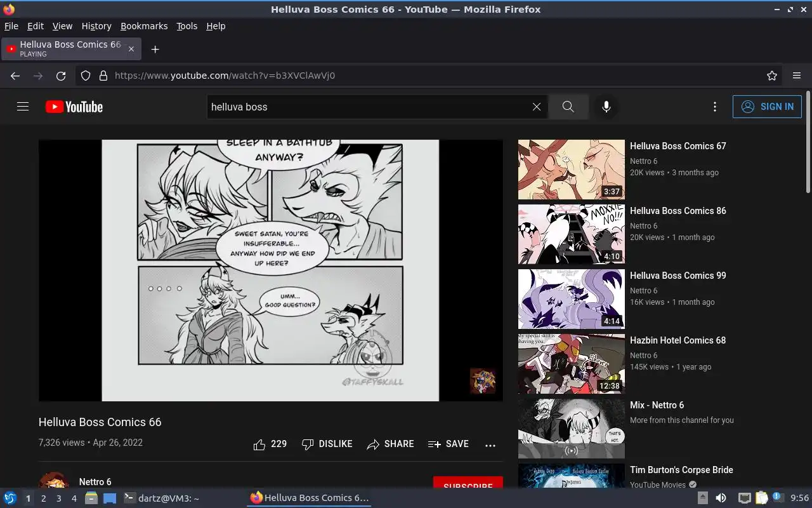The width and height of the screenshot is (812, 508).
Task: Open Nettro 6 channel name link
Action: point(95,482)
